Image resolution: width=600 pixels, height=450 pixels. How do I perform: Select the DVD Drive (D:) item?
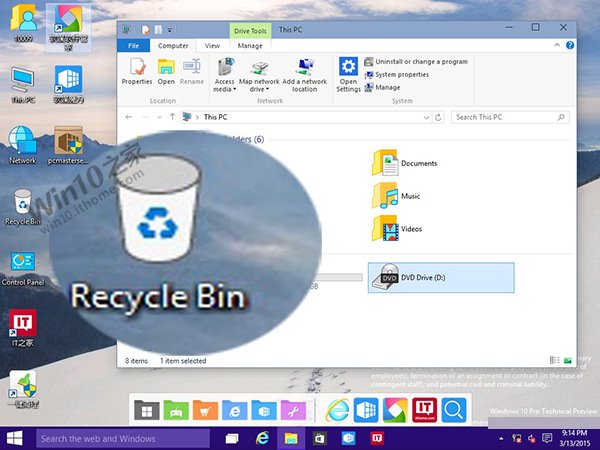tap(440, 277)
